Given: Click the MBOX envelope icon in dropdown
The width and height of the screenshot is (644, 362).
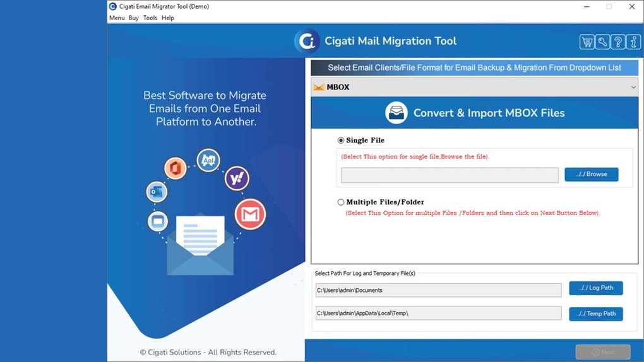Looking at the screenshot, I should click(x=319, y=87).
